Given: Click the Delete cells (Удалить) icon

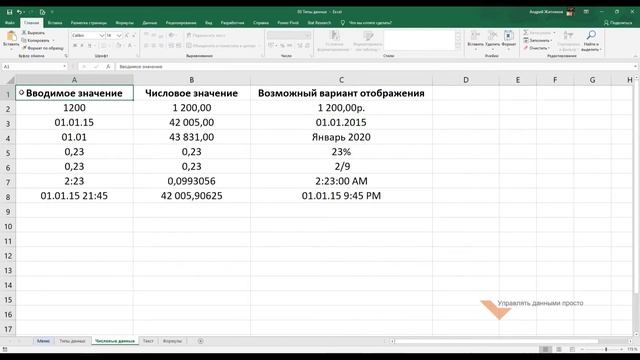Looking at the screenshot, I should 492,36.
